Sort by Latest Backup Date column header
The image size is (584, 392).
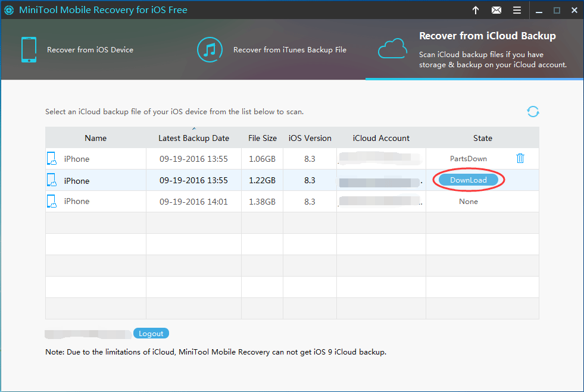[x=193, y=138]
